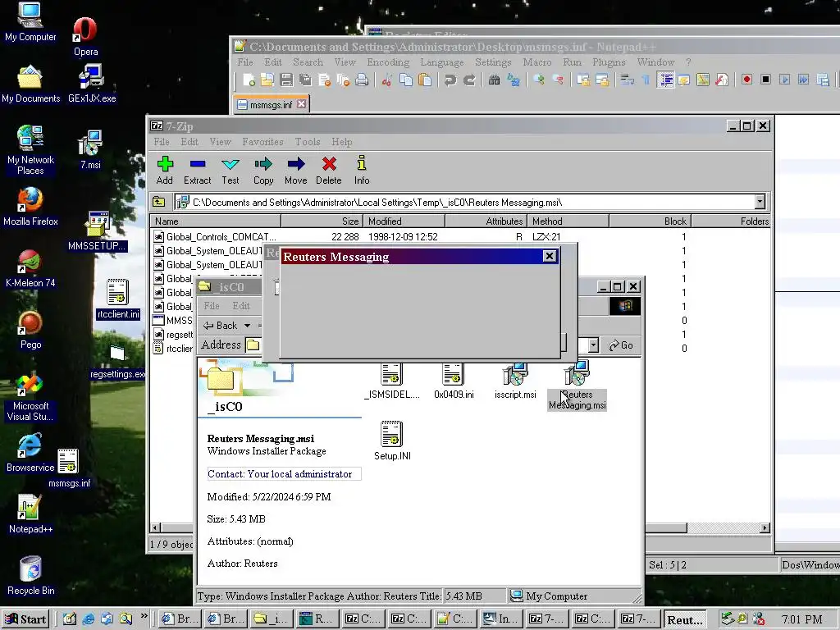Click the Undo icon in Notepad++ toolbar
The image size is (840, 630).
(x=450, y=80)
